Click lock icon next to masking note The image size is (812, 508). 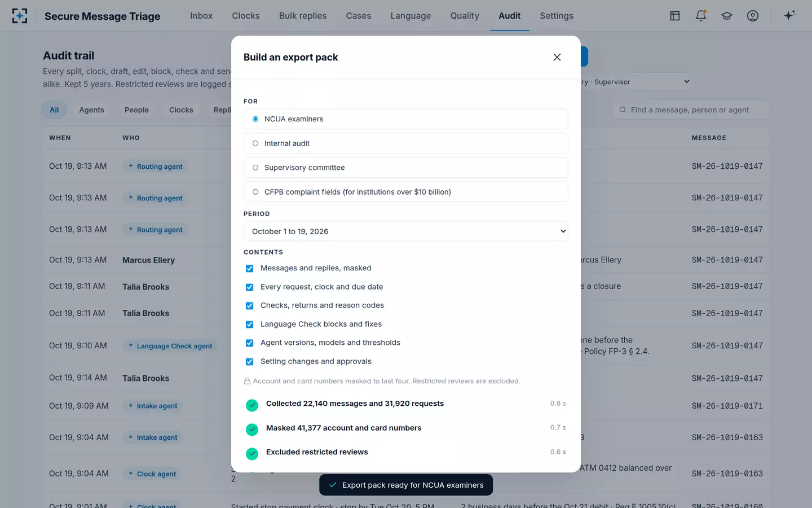[247, 381]
